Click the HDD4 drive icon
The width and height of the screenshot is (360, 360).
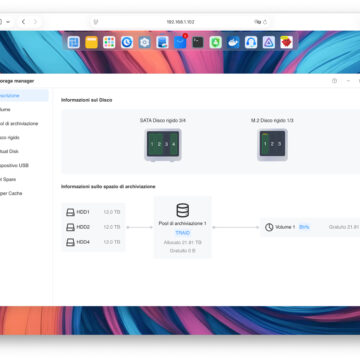coord(70,242)
